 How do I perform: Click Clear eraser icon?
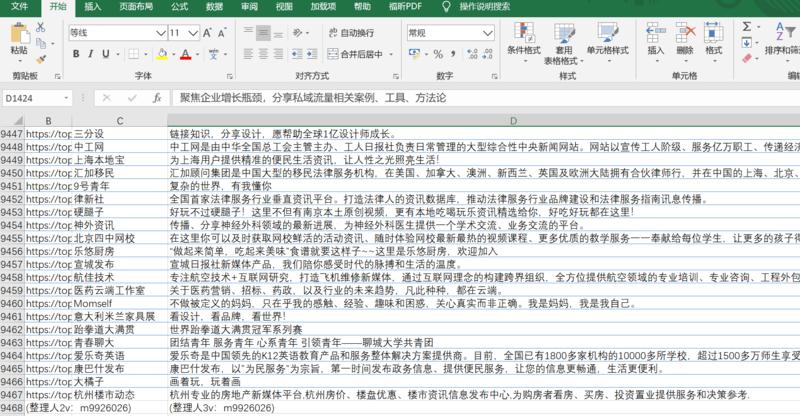tap(746, 58)
